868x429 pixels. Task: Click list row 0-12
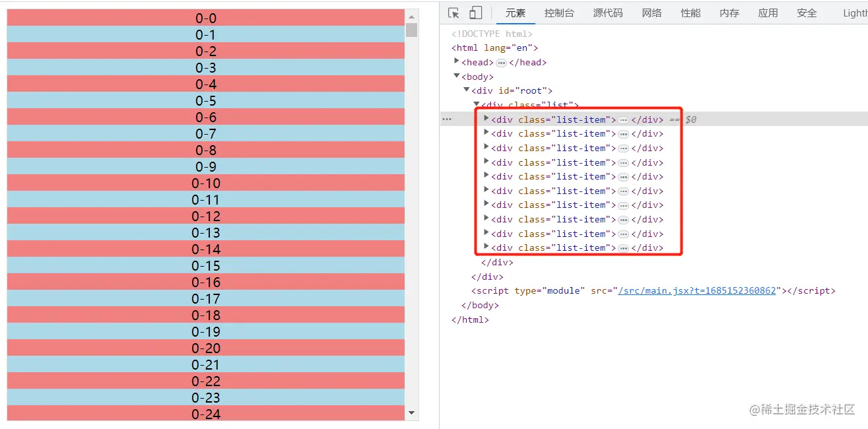click(x=206, y=216)
